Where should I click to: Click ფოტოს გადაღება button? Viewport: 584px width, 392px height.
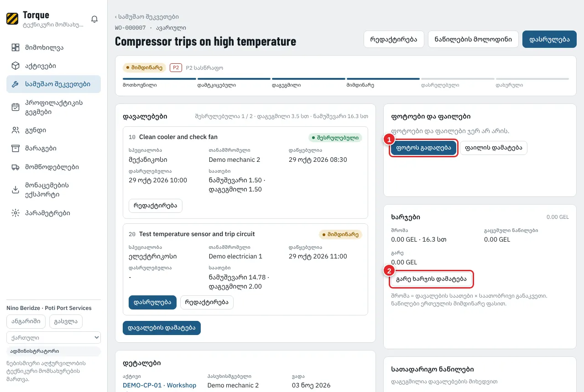[424, 148]
